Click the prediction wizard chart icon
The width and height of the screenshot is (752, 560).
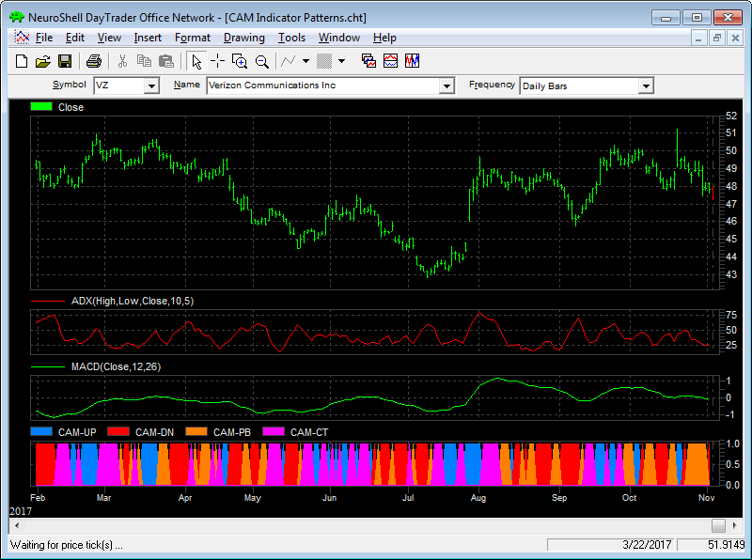coord(412,61)
